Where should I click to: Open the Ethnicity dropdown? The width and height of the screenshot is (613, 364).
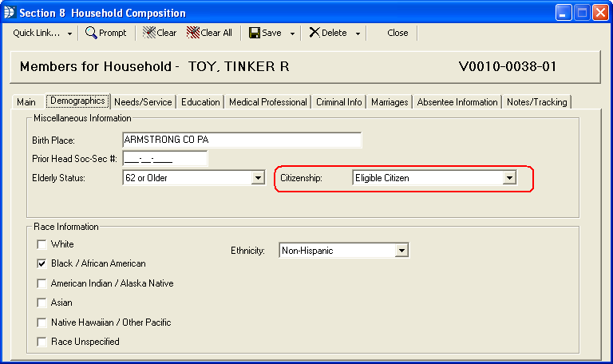point(401,251)
